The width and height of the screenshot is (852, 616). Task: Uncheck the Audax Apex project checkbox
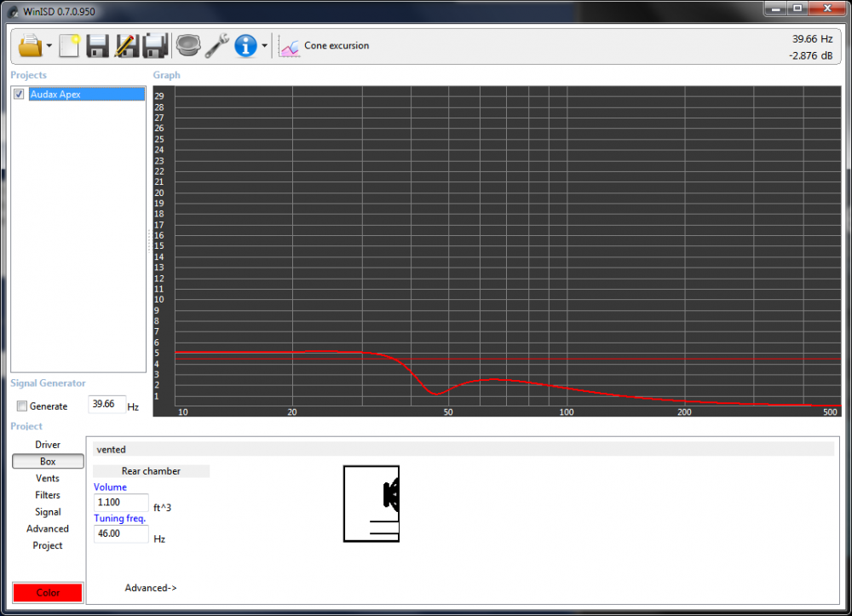coord(20,95)
